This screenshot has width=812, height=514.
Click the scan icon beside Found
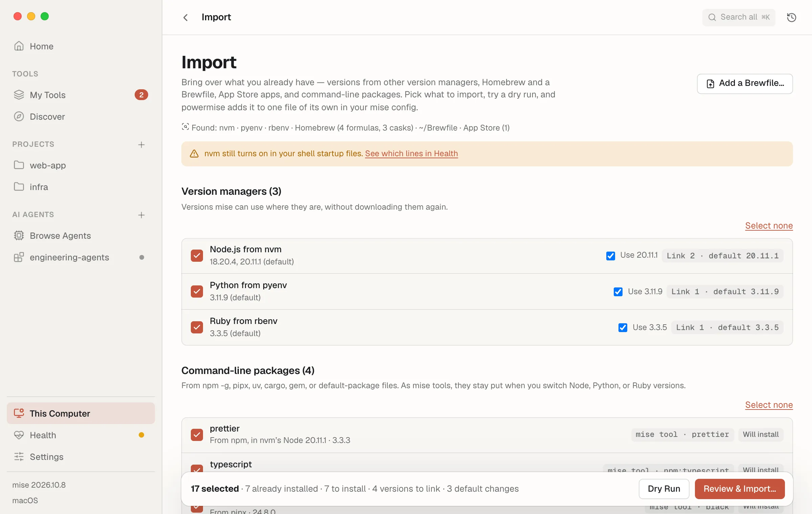coord(185,127)
